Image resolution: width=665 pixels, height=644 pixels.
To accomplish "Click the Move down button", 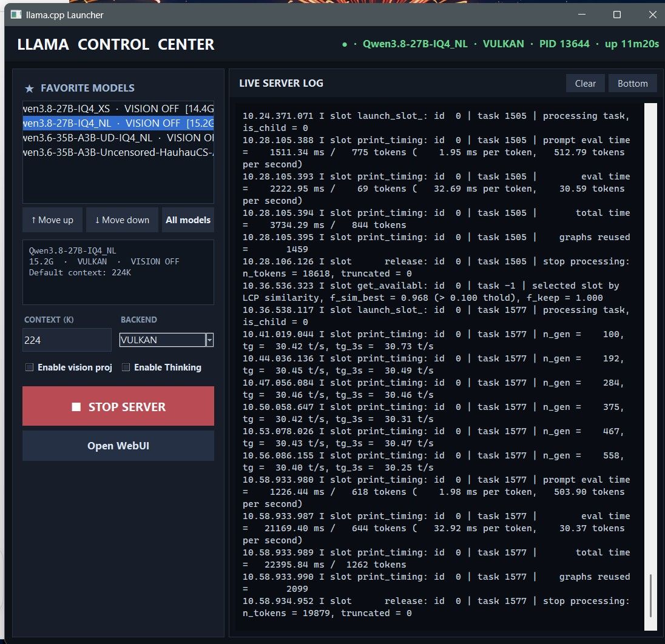I will pyautogui.click(x=122, y=220).
